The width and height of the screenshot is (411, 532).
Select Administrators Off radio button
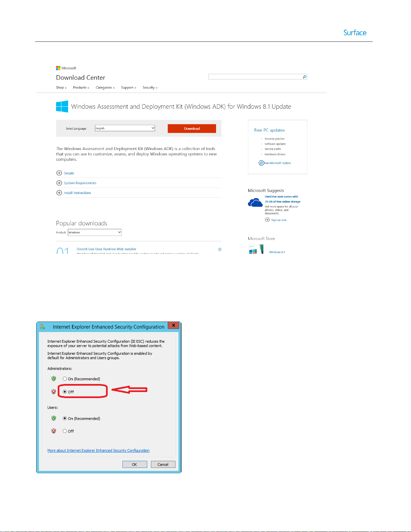pos(65,392)
